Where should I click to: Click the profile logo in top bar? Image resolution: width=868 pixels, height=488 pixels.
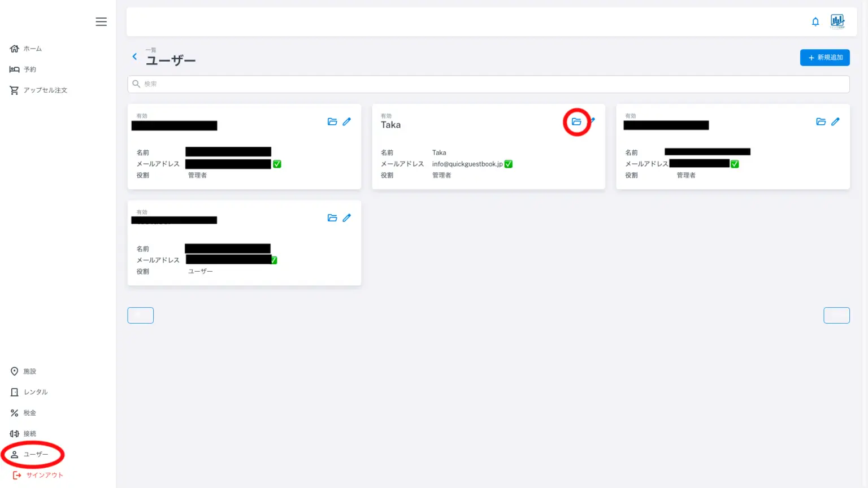coord(837,21)
